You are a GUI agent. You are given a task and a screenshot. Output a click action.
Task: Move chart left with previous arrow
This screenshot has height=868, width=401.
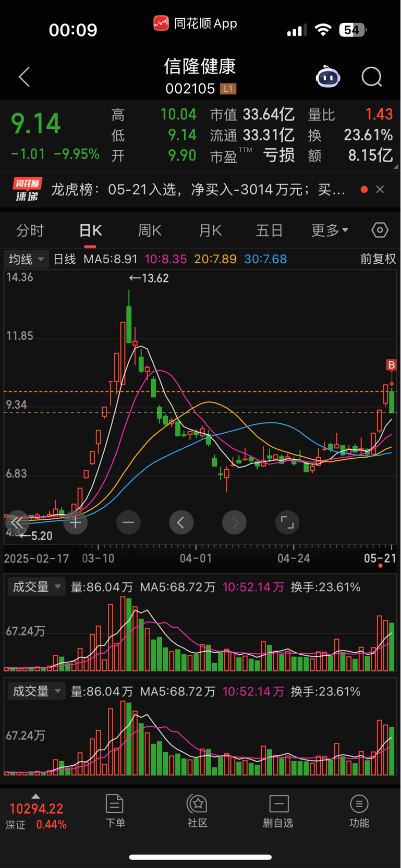coord(181,522)
